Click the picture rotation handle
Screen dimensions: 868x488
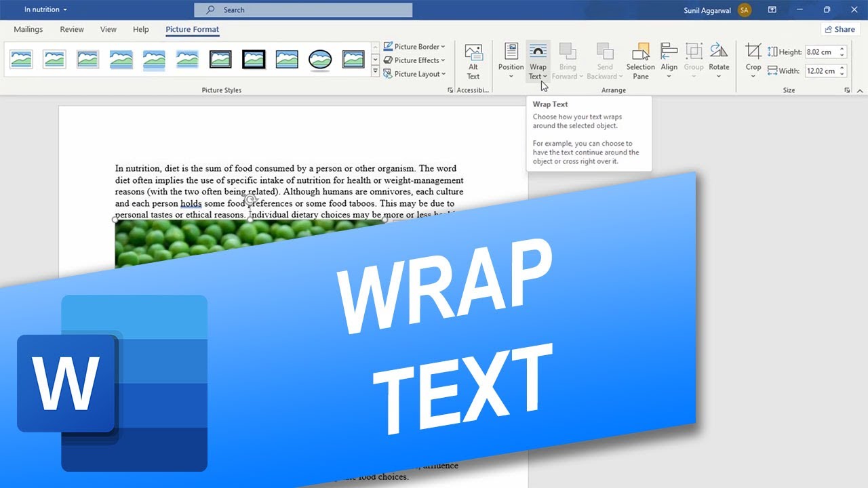(x=250, y=201)
